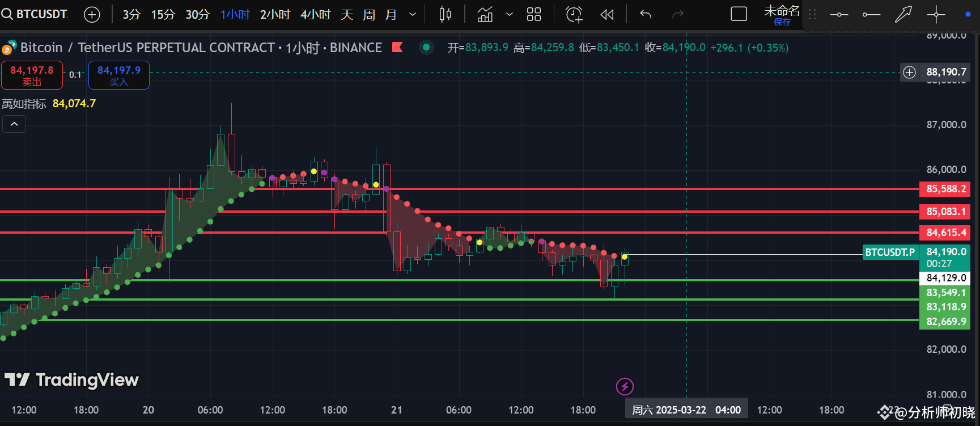The image size is (980, 426).
Task: Create a price alert with the alarm clock icon
Action: click(574, 15)
